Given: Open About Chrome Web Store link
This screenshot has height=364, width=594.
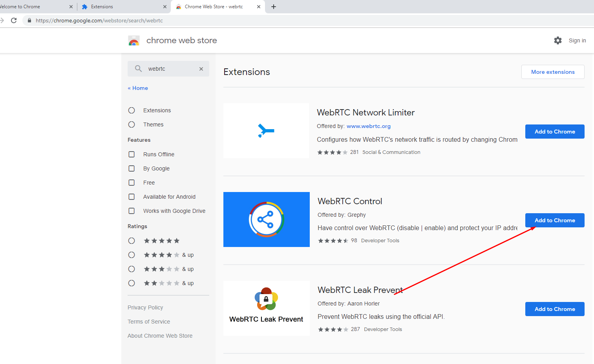Looking at the screenshot, I should tap(160, 336).
